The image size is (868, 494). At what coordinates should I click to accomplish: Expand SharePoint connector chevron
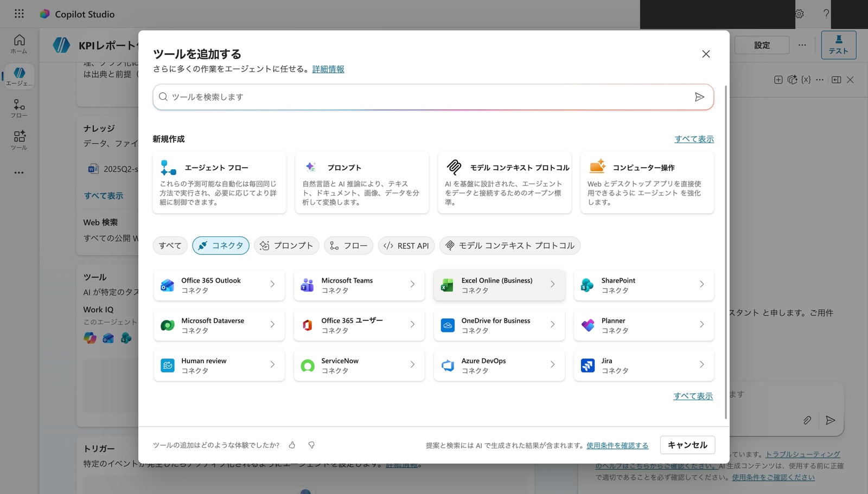pyautogui.click(x=701, y=284)
